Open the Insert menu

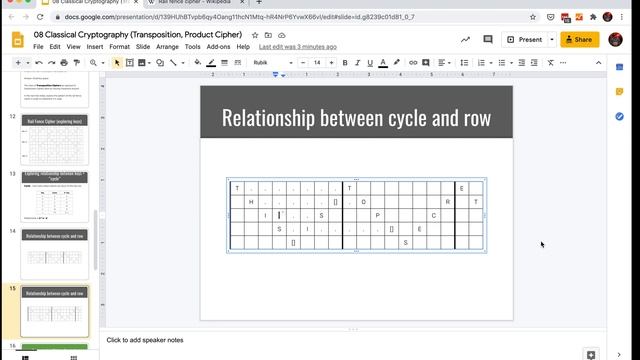pyautogui.click(x=95, y=47)
